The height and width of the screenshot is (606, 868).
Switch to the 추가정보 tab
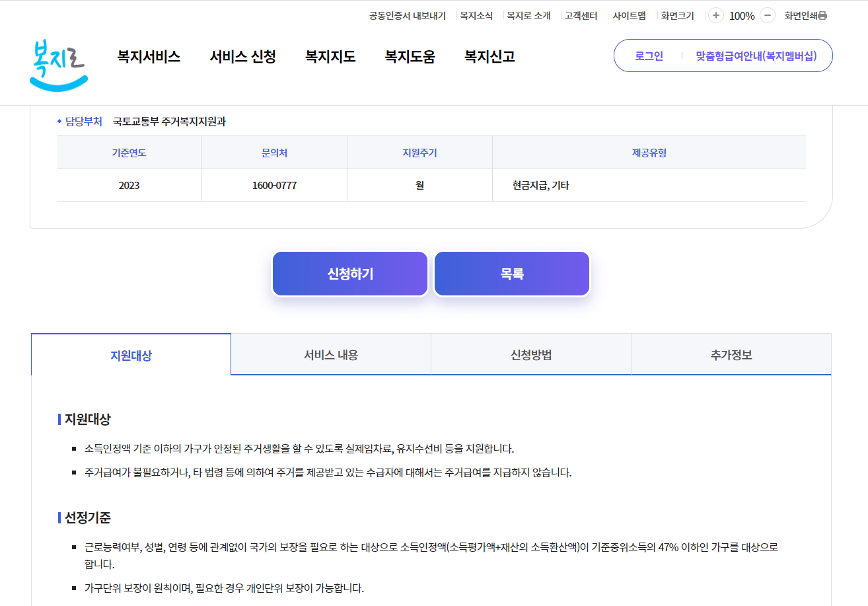coord(731,354)
